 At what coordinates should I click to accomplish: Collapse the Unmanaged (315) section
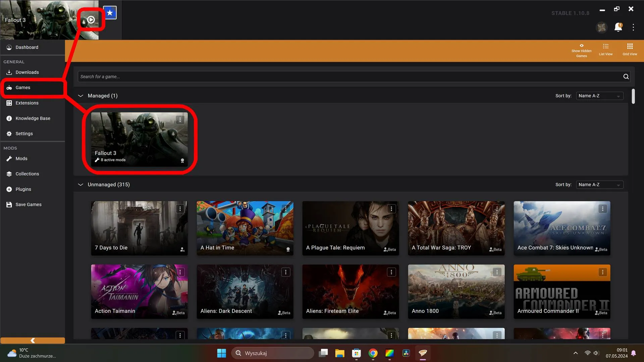[x=80, y=185]
